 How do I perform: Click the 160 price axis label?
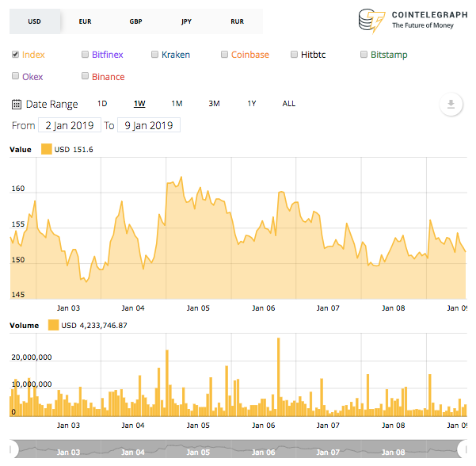coord(18,189)
